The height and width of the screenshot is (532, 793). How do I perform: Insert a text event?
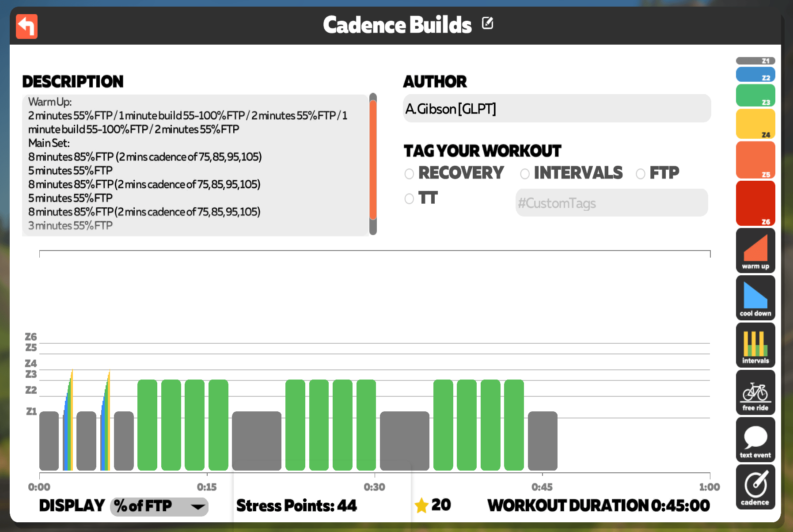[755, 440]
